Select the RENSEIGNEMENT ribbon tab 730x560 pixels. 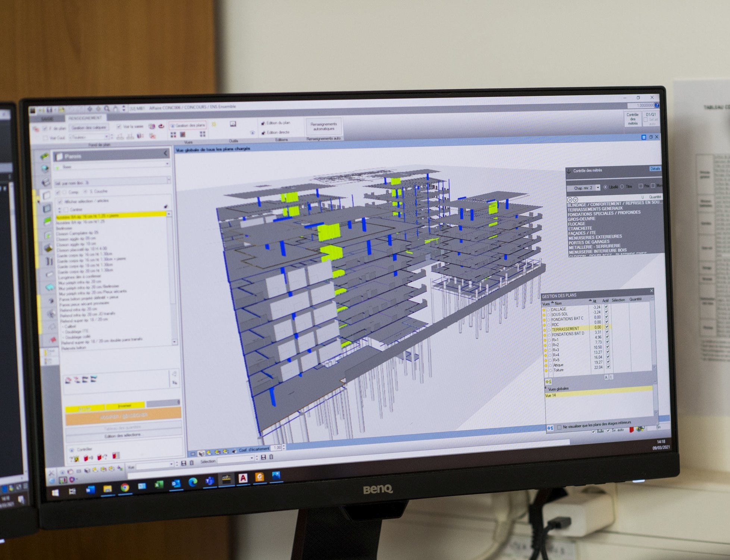[85, 118]
